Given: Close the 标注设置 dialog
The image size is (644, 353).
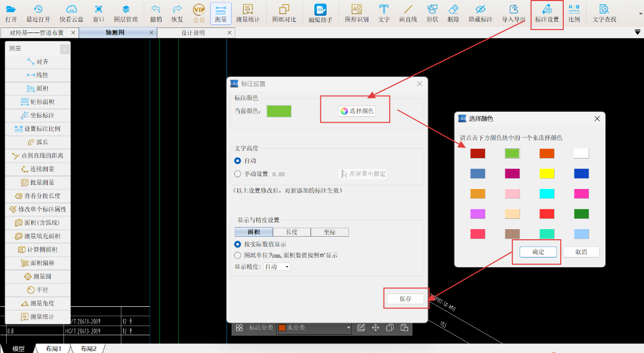Looking at the screenshot, I should pos(420,84).
